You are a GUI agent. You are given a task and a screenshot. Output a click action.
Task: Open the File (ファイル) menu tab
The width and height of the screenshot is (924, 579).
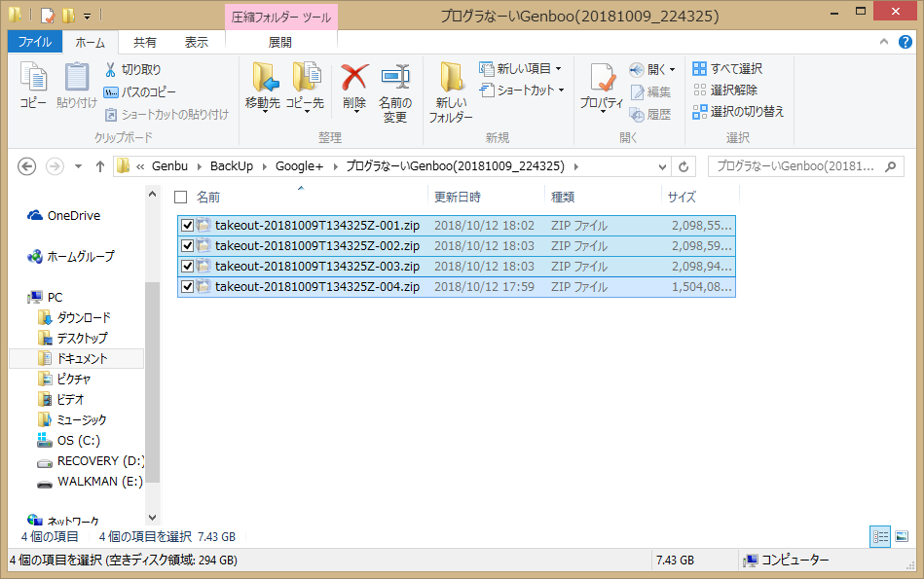click(35, 43)
